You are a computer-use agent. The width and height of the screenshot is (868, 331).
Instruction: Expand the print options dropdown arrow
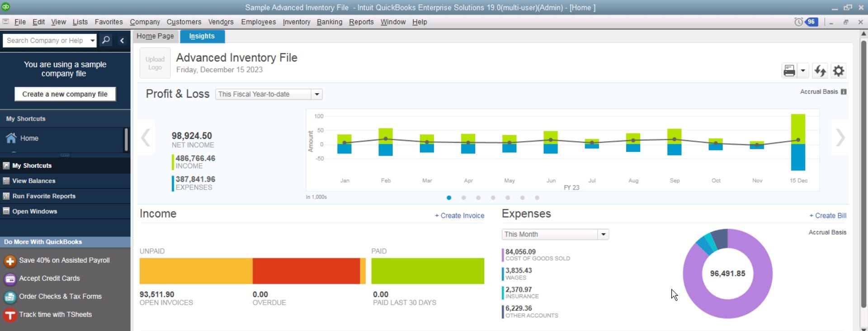803,71
